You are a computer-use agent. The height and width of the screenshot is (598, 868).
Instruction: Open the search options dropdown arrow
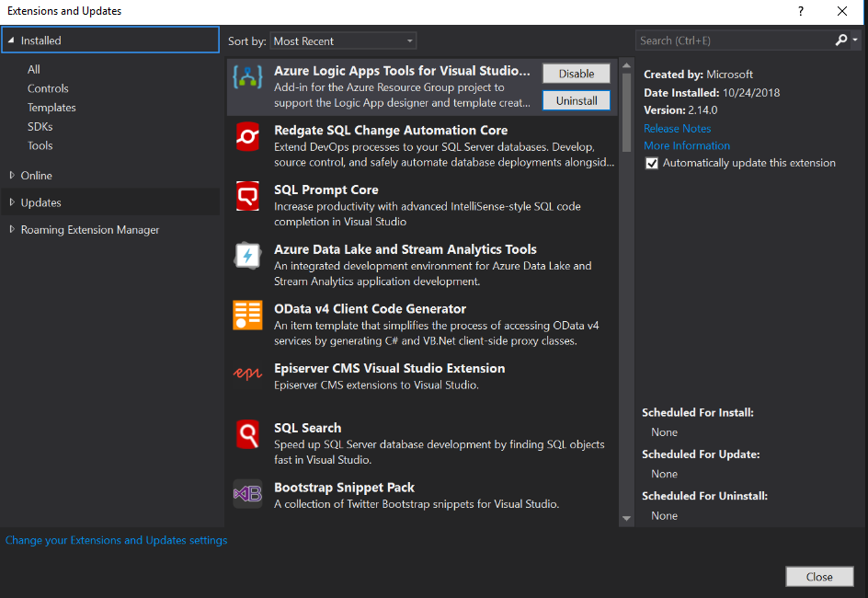tap(855, 40)
